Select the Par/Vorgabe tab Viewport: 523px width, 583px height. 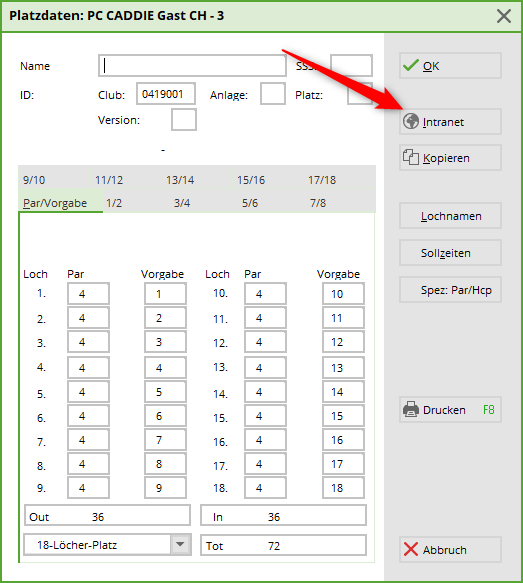55,203
